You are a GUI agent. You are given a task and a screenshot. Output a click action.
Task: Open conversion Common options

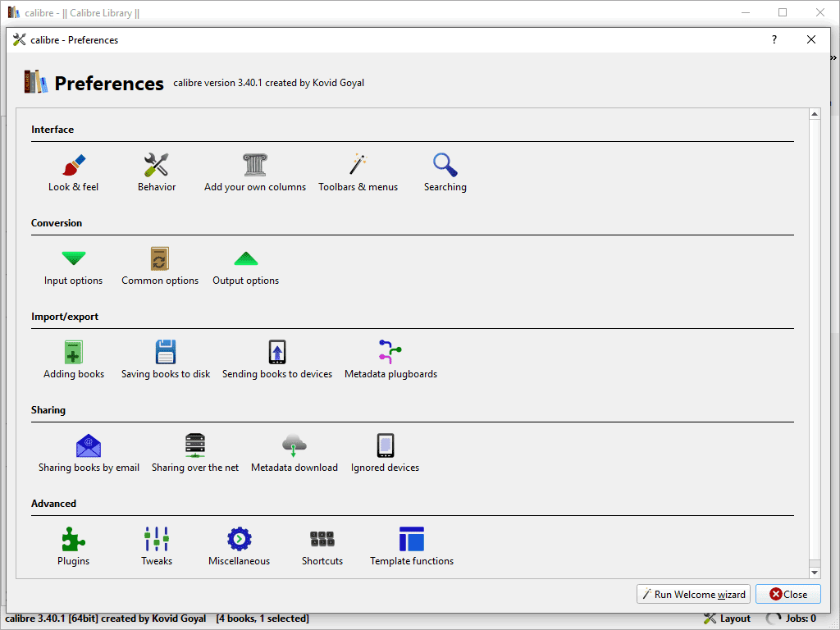click(x=160, y=267)
